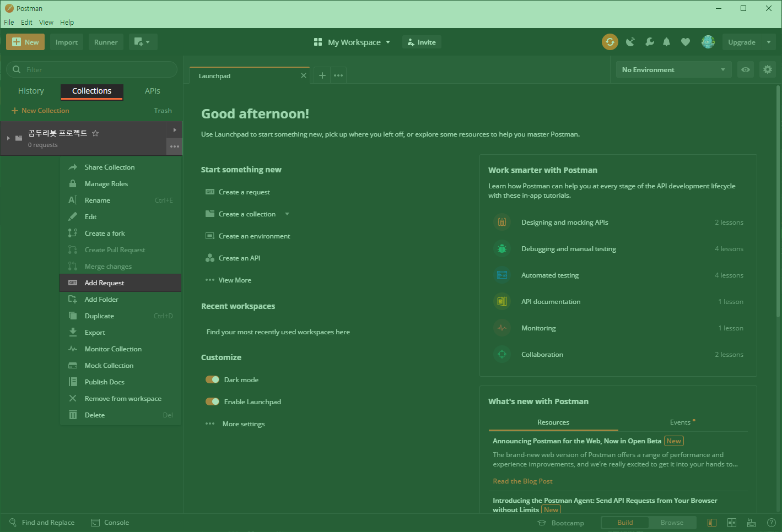Choose Mock Collection menu entry
The image size is (782, 532).
coord(121,366)
